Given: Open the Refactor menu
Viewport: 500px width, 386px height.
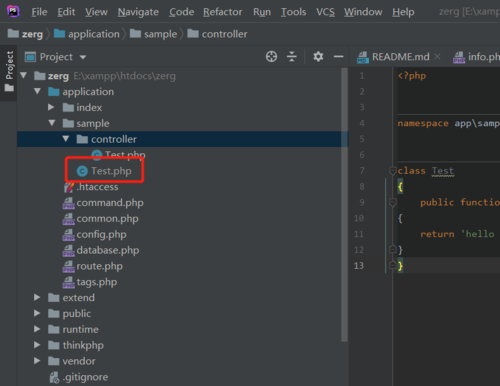Looking at the screenshot, I should [223, 12].
